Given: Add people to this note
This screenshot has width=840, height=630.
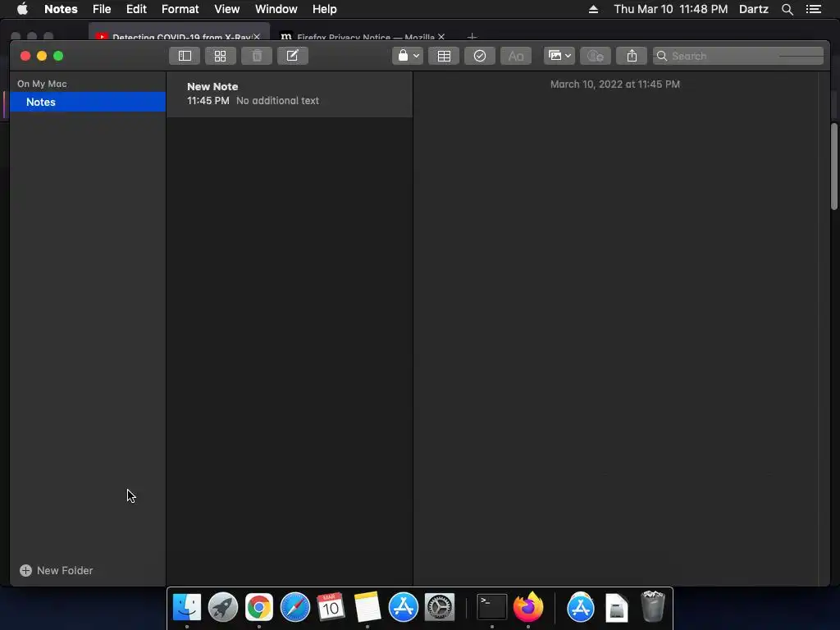Looking at the screenshot, I should 596,56.
